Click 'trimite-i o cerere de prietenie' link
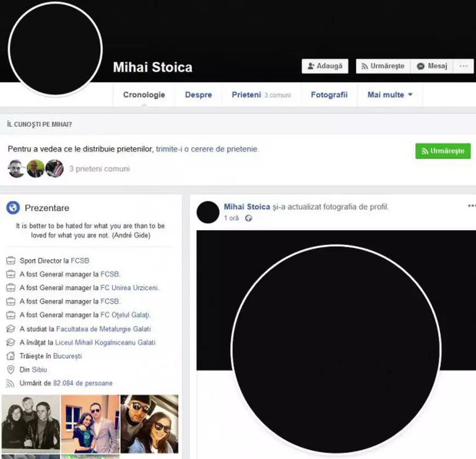Screen dimensions: 476x459 pos(207,149)
